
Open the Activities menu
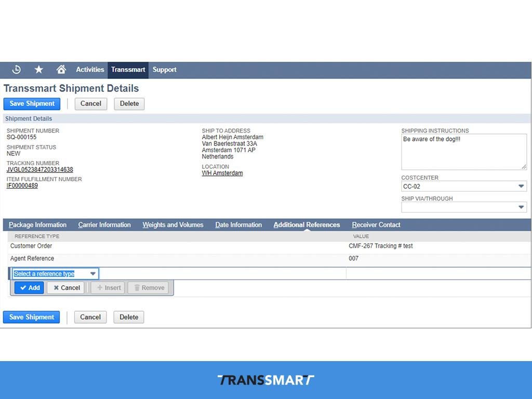click(90, 70)
